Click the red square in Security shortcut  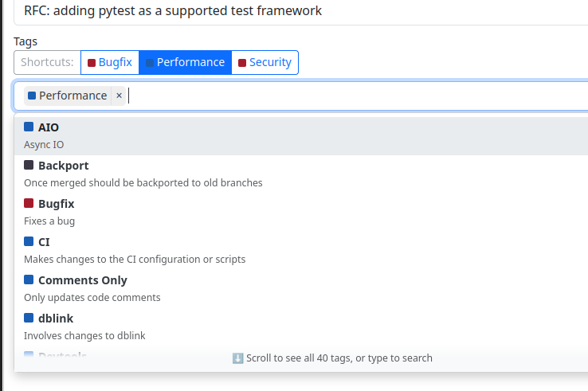[242, 63]
